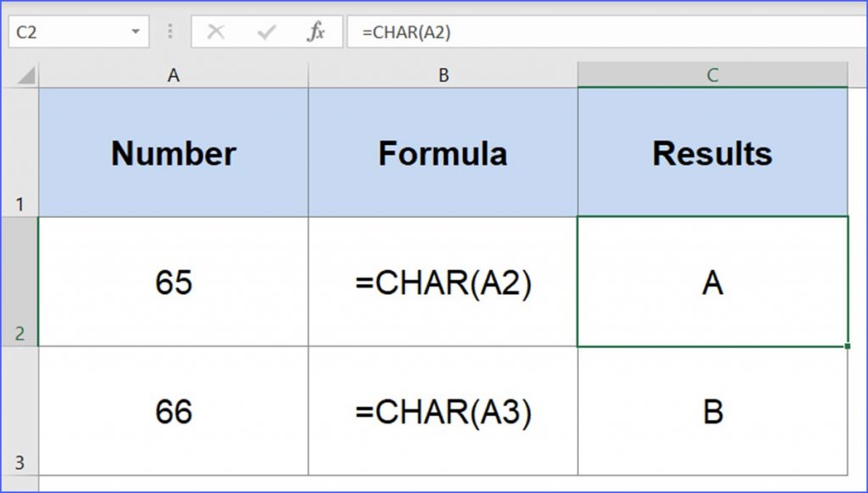Click the Insert Function fx icon
Image resolution: width=868 pixels, height=493 pixels.
314,31
